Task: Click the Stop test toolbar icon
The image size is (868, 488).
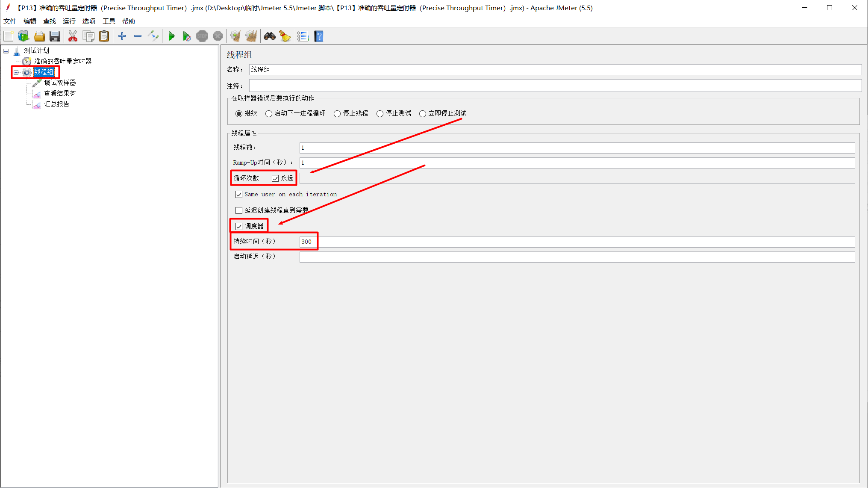Action: [x=202, y=36]
